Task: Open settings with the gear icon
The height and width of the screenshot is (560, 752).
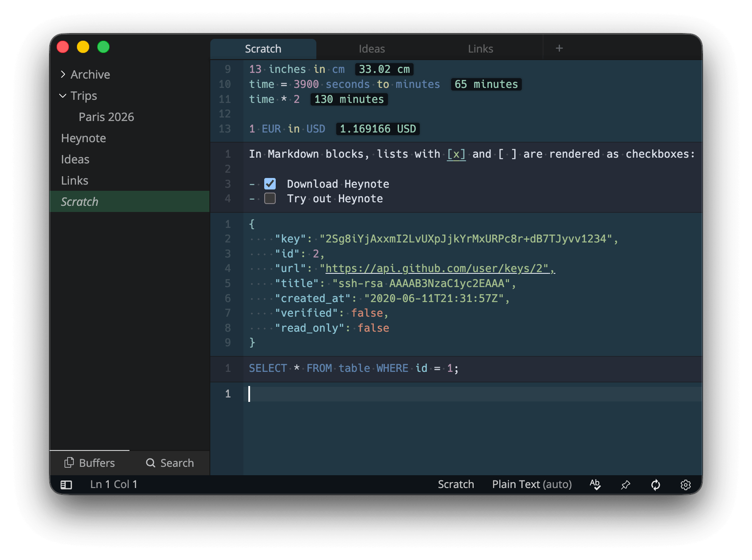Action: (x=686, y=485)
